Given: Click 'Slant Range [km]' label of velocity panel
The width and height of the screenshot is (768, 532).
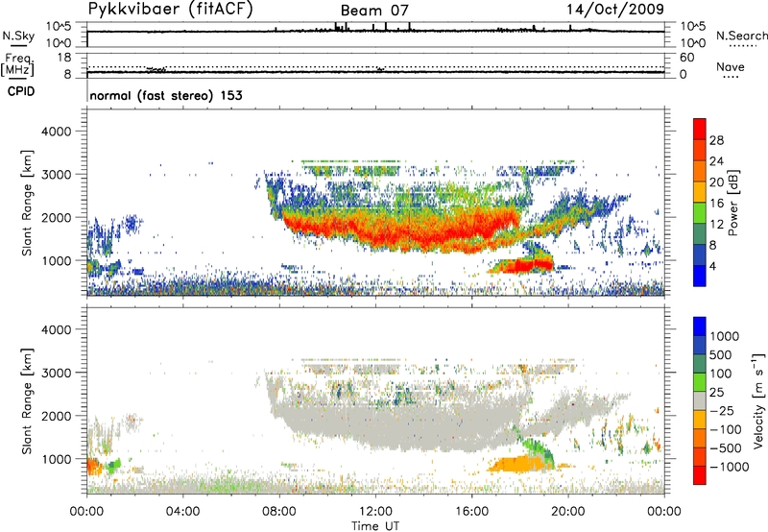Looking at the screenshot, I should coord(27,401).
